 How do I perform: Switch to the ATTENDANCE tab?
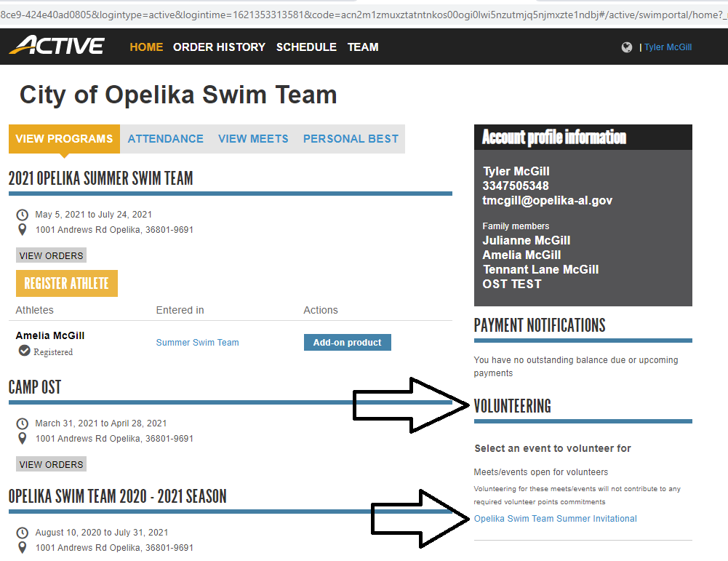tap(165, 139)
